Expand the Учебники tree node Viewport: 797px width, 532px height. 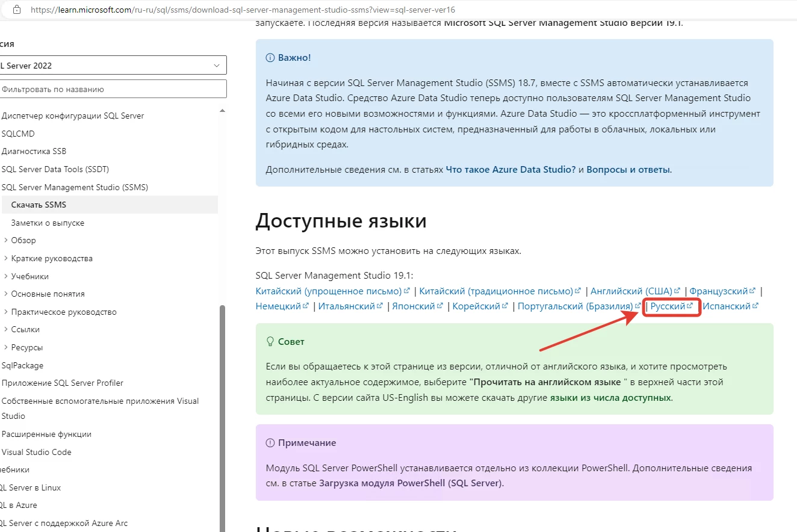[x=5, y=276]
